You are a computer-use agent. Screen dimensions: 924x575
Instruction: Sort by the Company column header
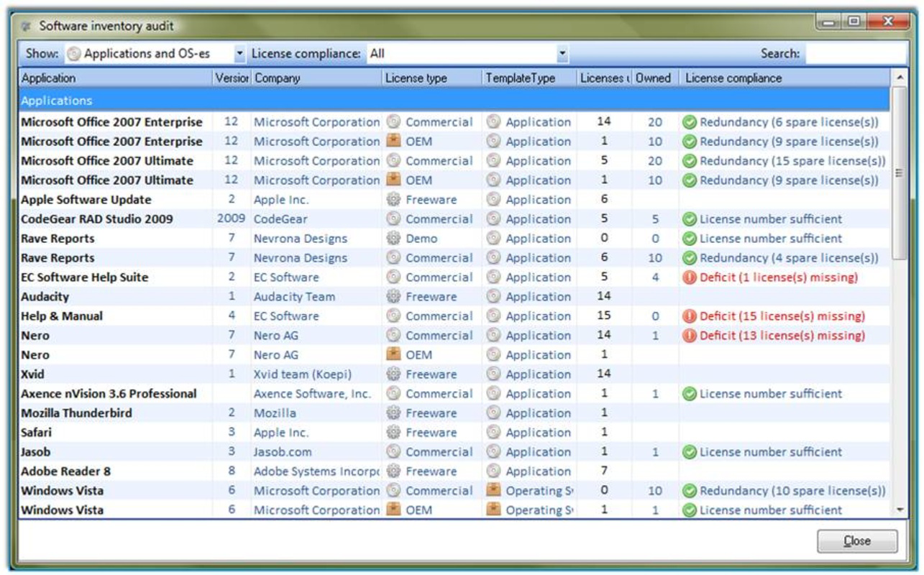[316, 78]
